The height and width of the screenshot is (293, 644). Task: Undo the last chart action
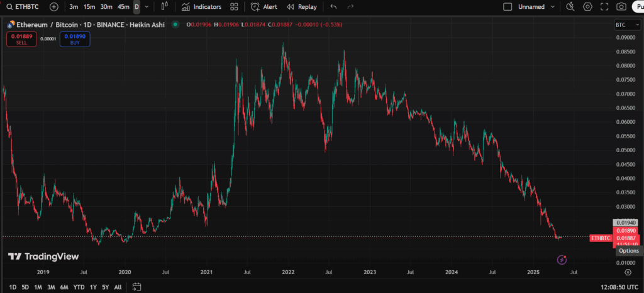tap(333, 7)
